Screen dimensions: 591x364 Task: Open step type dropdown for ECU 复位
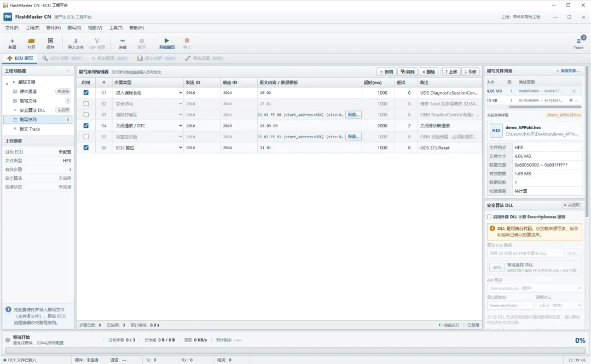pyautogui.click(x=180, y=148)
